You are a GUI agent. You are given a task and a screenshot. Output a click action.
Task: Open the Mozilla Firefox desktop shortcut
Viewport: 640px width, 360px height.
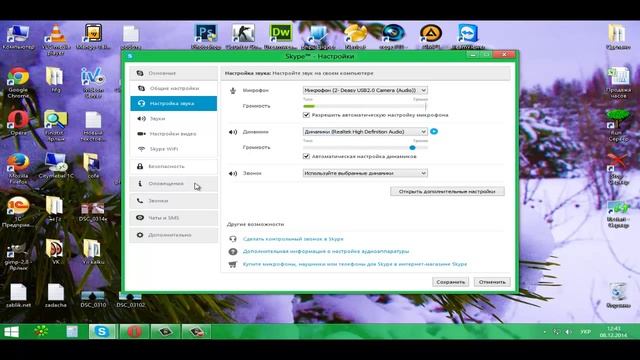pos(18,168)
